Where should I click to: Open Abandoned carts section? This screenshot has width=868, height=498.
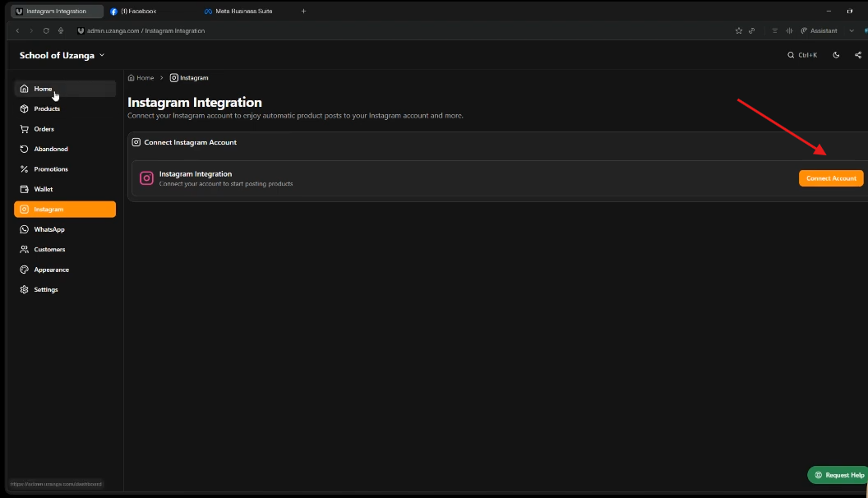point(65,149)
